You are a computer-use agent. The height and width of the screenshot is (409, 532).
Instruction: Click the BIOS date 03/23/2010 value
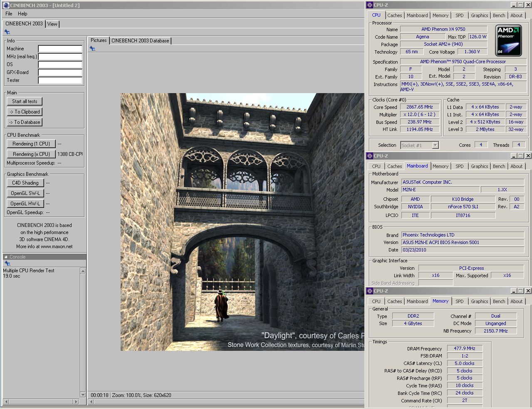tap(463, 250)
